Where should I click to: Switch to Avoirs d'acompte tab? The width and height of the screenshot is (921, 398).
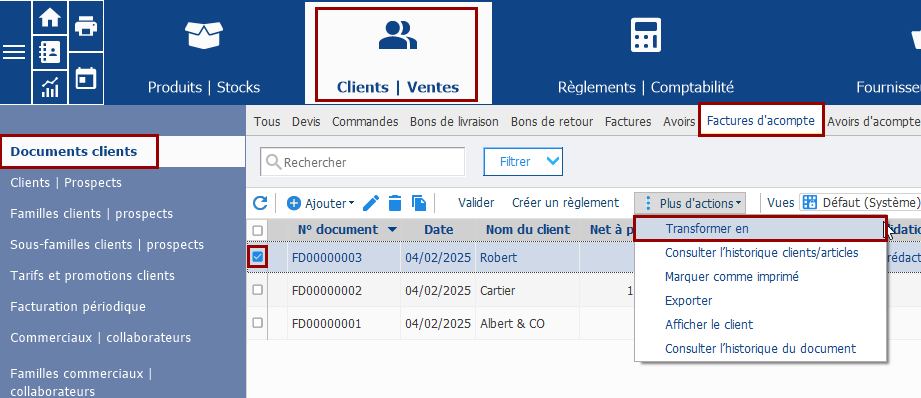click(x=873, y=122)
